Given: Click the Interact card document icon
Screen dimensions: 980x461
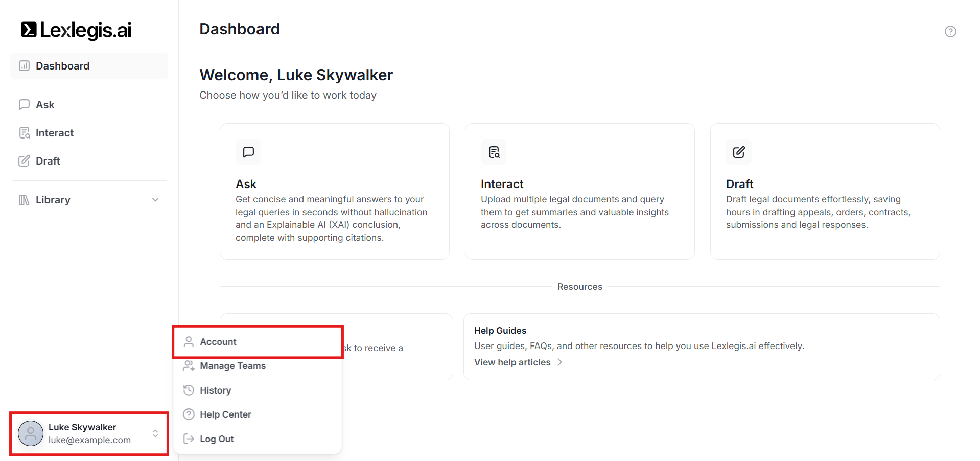Looking at the screenshot, I should [494, 152].
